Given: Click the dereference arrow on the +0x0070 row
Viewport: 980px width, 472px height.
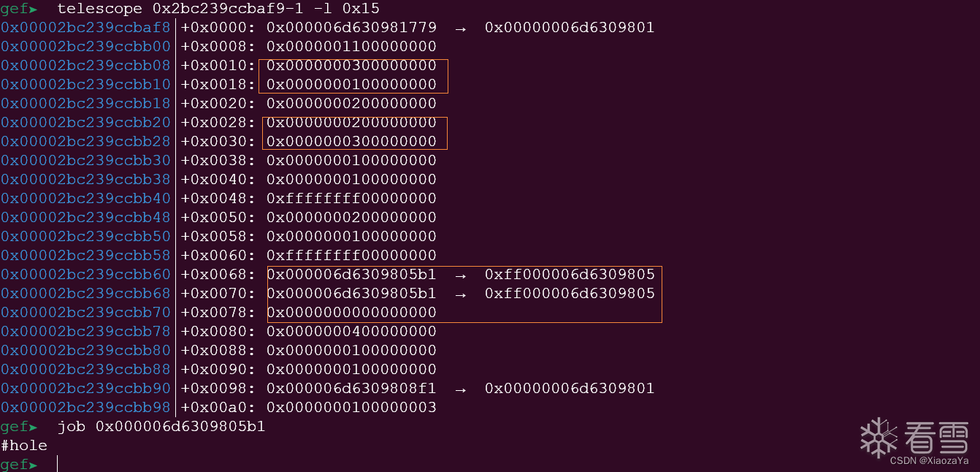Looking at the screenshot, I should click(x=461, y=294).
